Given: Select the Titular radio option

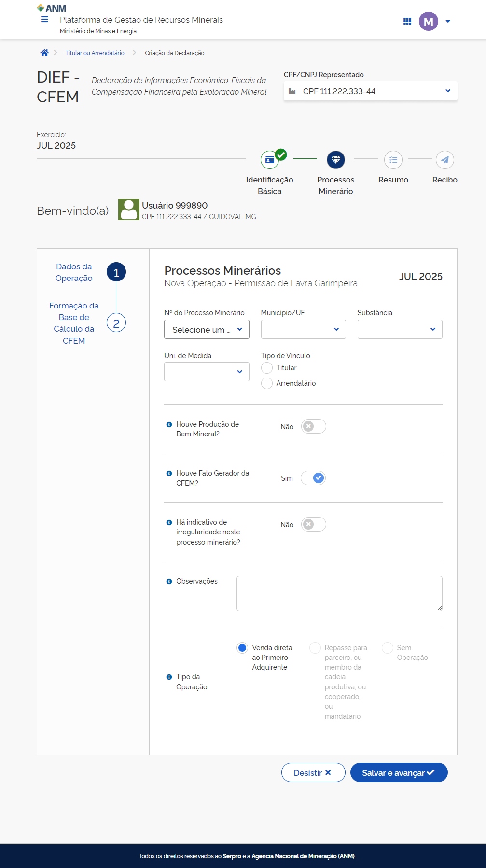Looking at the screenshot, I should [267, 368].
